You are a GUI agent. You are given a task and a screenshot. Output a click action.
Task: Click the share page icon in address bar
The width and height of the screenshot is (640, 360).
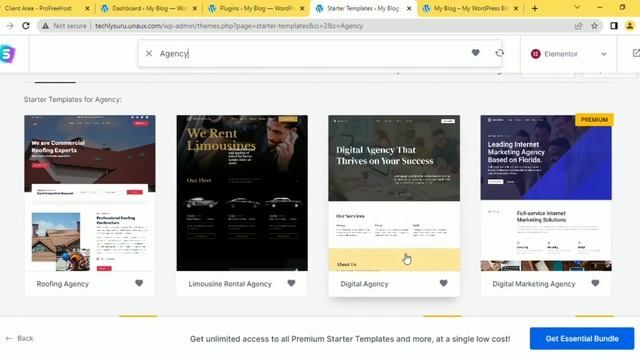(x=578, y=26)
